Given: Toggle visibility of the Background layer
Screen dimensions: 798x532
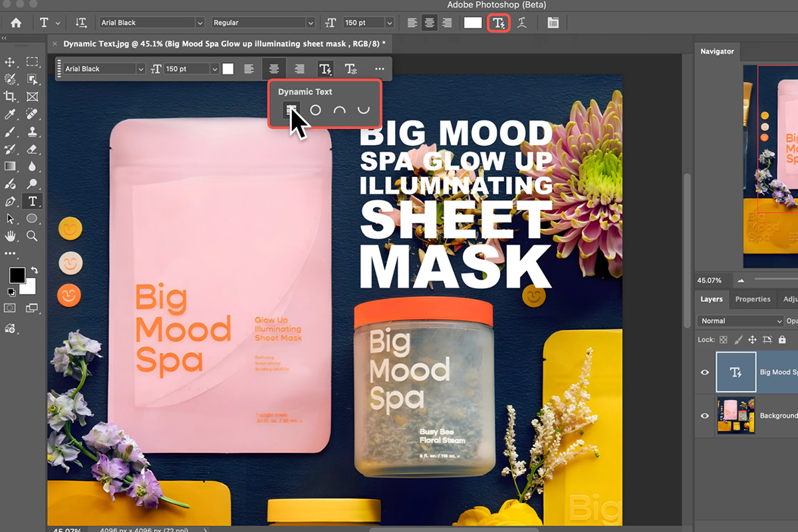Looking at the screenshot, I should 705,416.
